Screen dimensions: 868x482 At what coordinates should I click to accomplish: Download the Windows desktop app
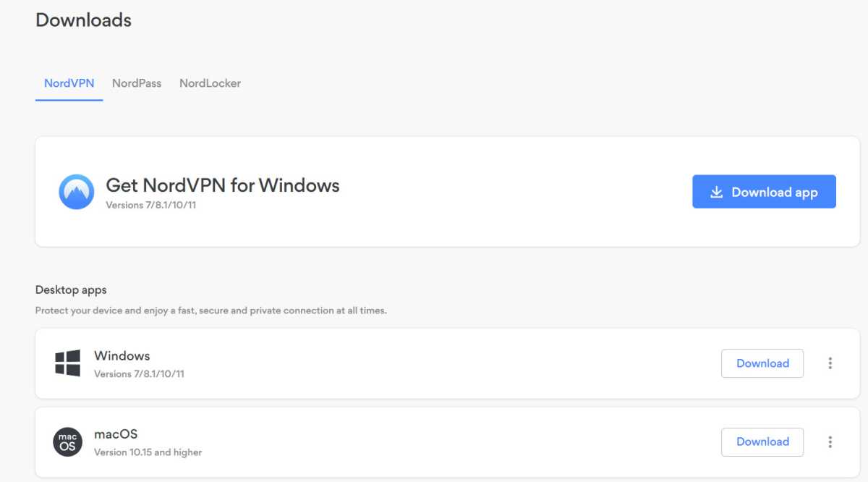pos(762,363)
